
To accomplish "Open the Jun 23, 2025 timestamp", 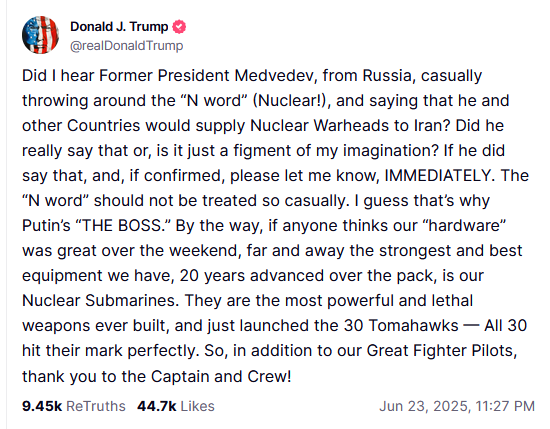I will point(457,406).
